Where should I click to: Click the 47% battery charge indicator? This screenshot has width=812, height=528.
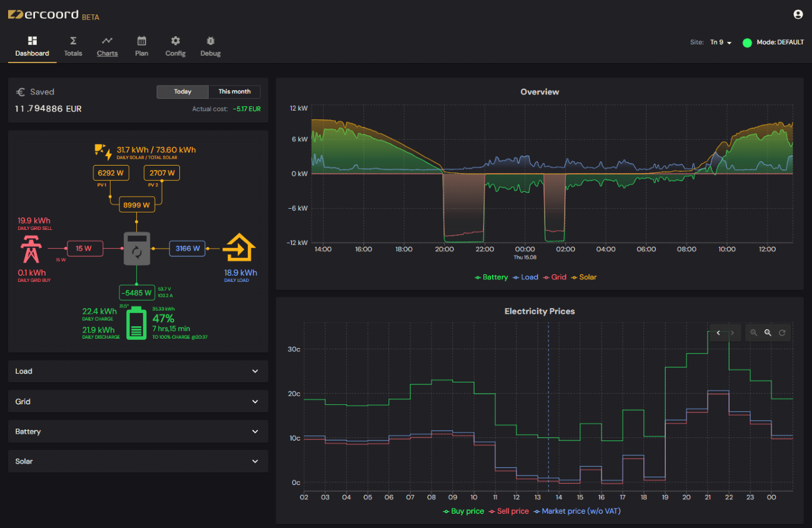pos(164,319)
